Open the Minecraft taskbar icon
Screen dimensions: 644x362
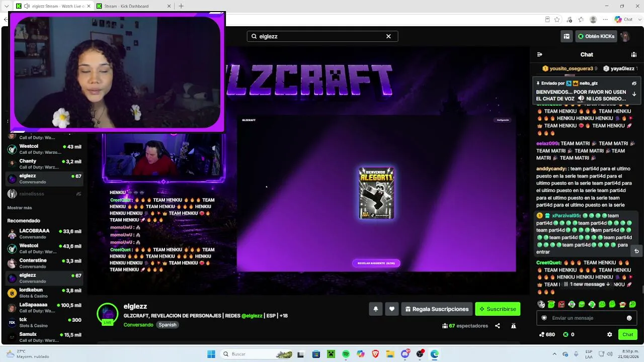tap(331, 354)
